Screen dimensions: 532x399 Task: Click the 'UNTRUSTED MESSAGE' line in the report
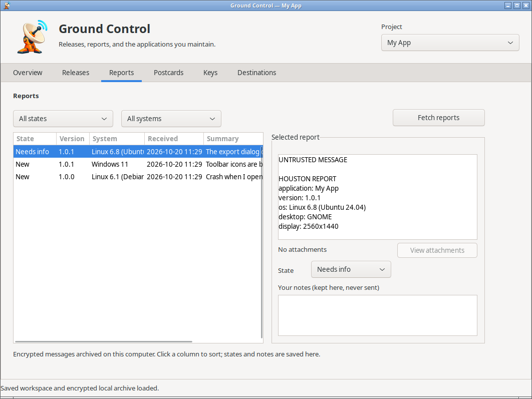click(x=313, y=160)
